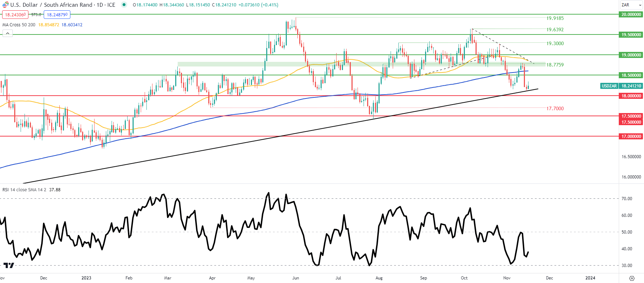Click the 20.000000 price axis label

tap(631, 15)
